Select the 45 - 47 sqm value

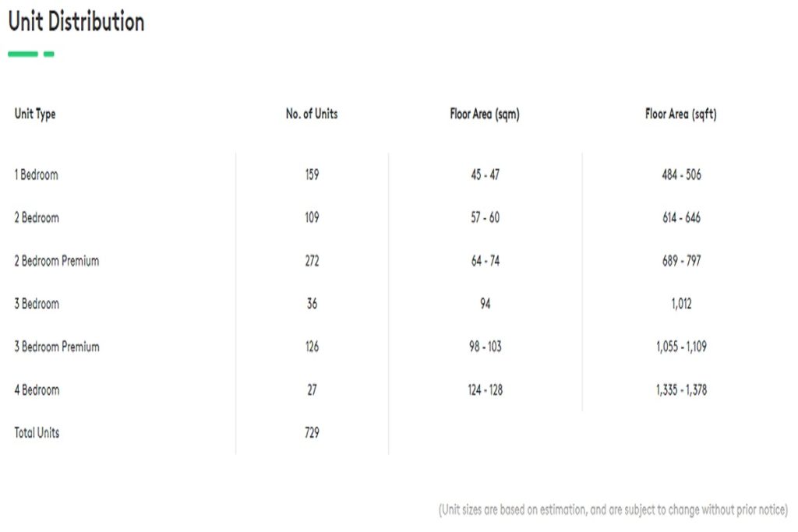click(485, 174)
